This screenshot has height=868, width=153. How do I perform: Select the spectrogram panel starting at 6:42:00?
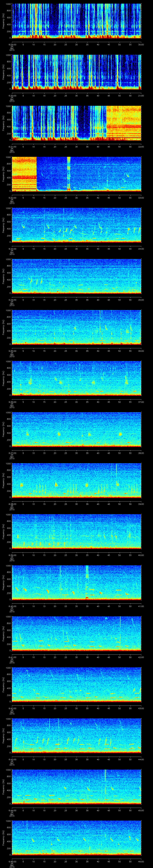[77, 685]
